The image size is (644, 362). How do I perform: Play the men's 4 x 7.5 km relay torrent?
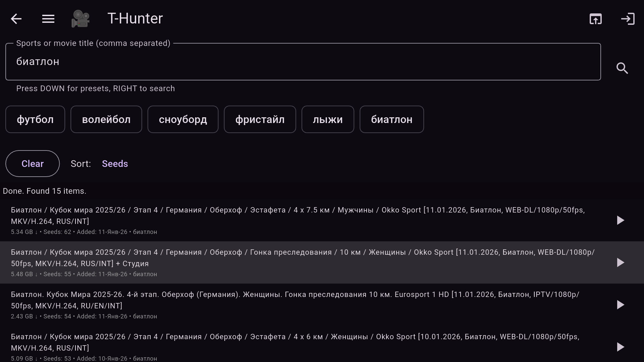coord(621,220)
